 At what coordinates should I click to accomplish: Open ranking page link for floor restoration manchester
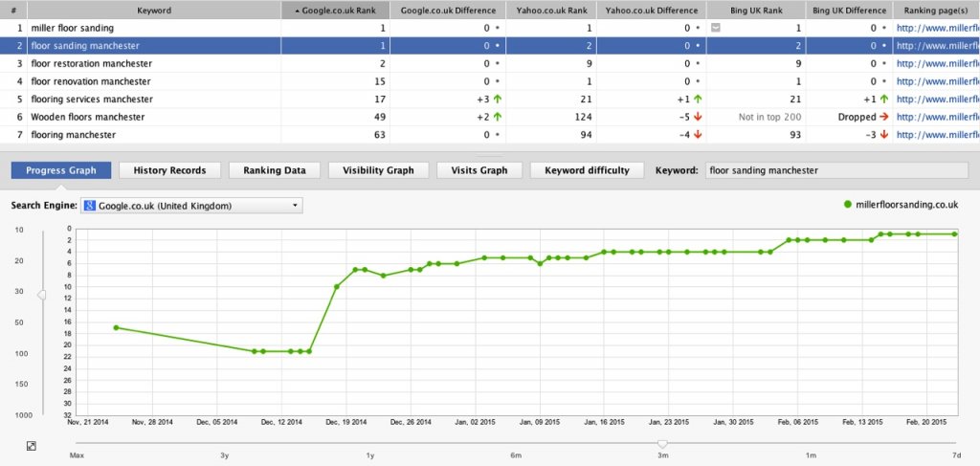(x=938, y=64)
